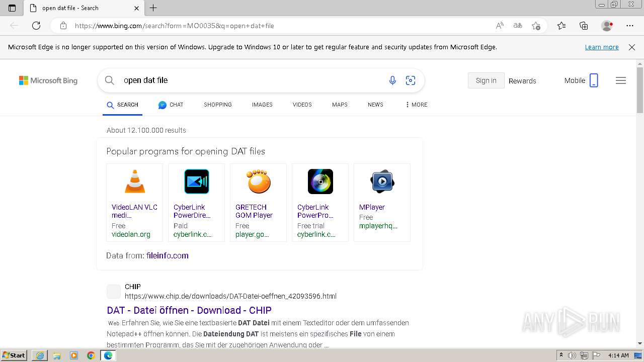The image size is (644, 362).
Task: Open the Rewards link
Action: [x=522, y=81]
